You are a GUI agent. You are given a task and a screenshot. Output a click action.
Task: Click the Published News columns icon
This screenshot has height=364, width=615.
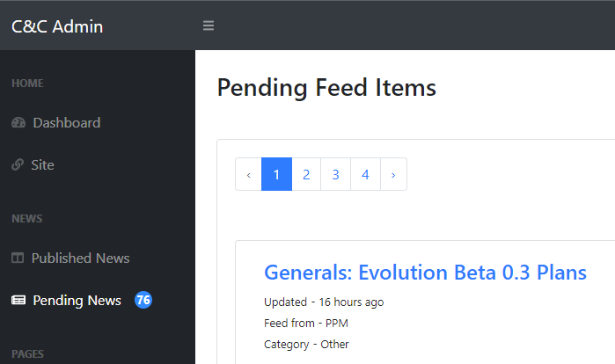[x=18, y=258]
